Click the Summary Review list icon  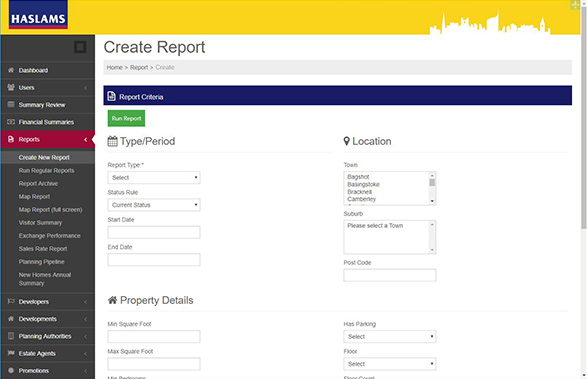11,104
